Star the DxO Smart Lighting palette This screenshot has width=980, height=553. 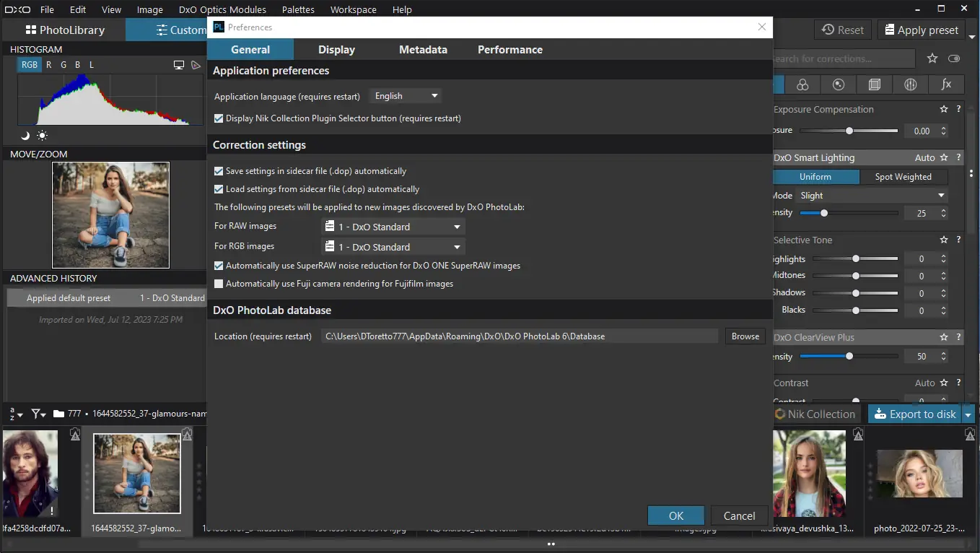[944, 157]
